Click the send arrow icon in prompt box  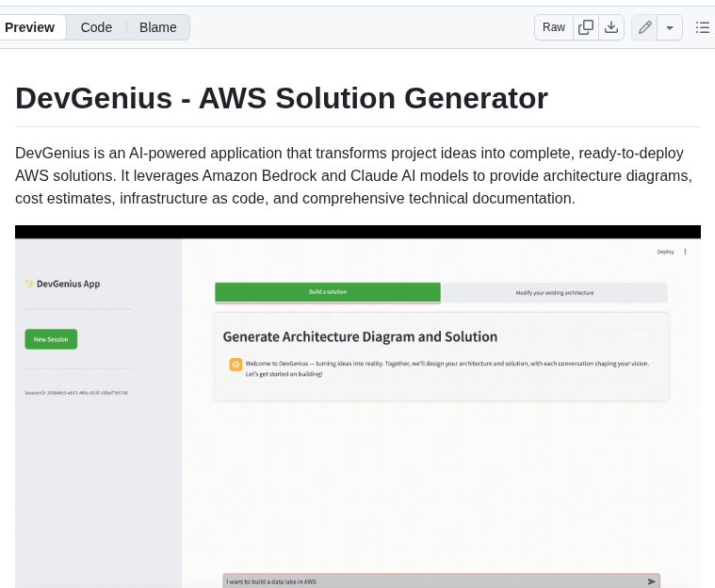(652, 581)
